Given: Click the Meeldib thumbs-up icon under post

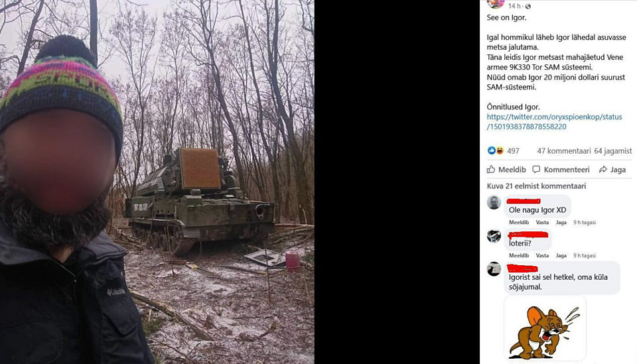Looking at the screenshot, I should tap(491, 169).
